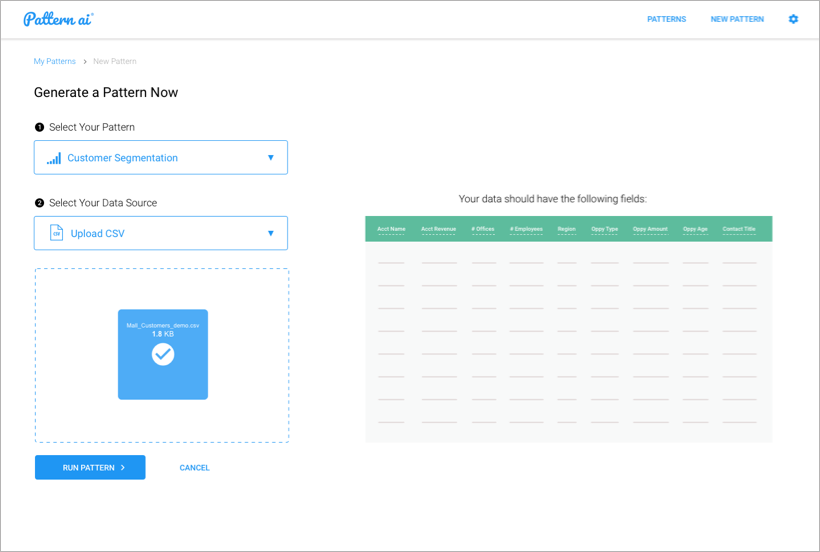This screenshot has height=552, width=820.
Task: Click the Cancel link
Action: [x=194, y=468]
